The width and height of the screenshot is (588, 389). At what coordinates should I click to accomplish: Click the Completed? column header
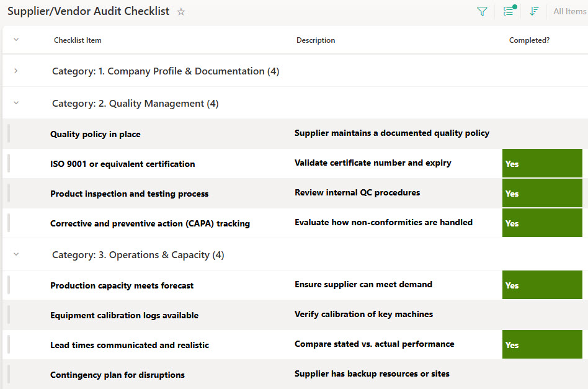pos(529,40)
